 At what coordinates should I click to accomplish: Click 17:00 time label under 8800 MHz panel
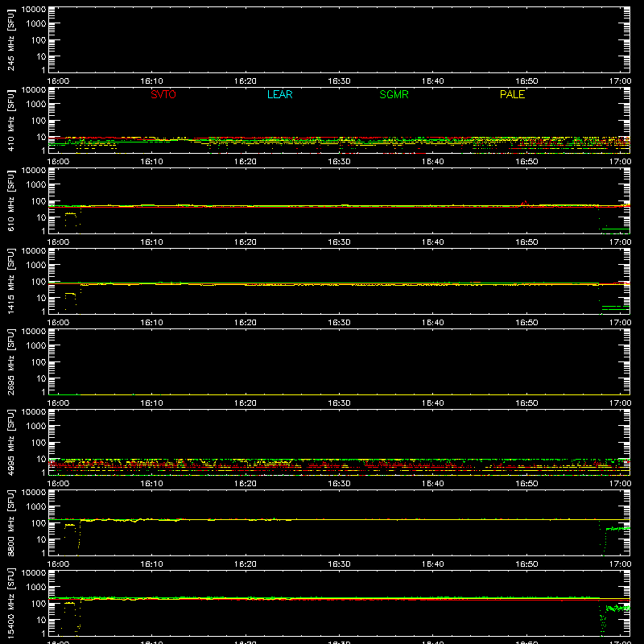[620, 564]
